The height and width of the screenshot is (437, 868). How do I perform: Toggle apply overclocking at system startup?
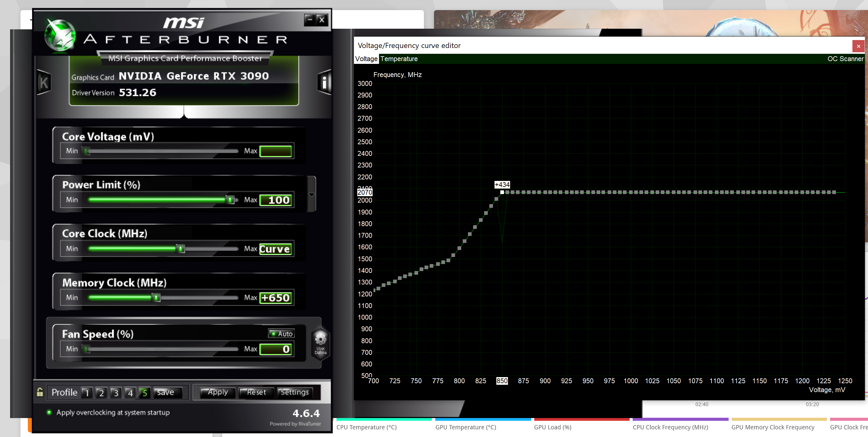pyautogui.click(x=49, y=412)
